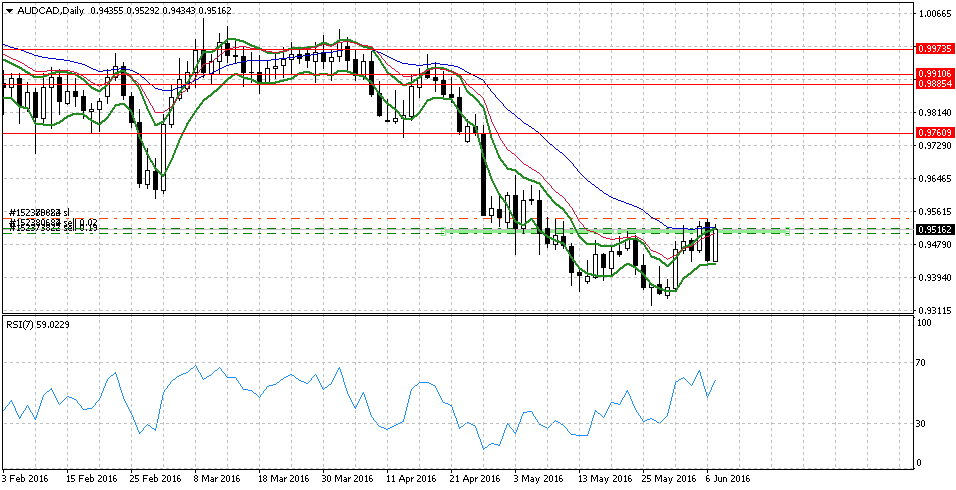Screen dimensions: 956x490
Task: Click the 21 Apr 2016 date label
Action: pos(474,478)
